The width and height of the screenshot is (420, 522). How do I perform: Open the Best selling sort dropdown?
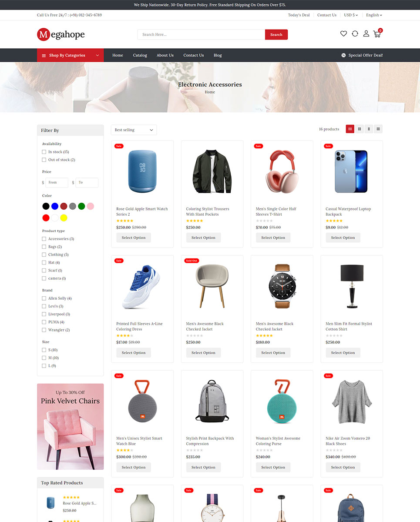pyautogui.click(x=134, y=130)
